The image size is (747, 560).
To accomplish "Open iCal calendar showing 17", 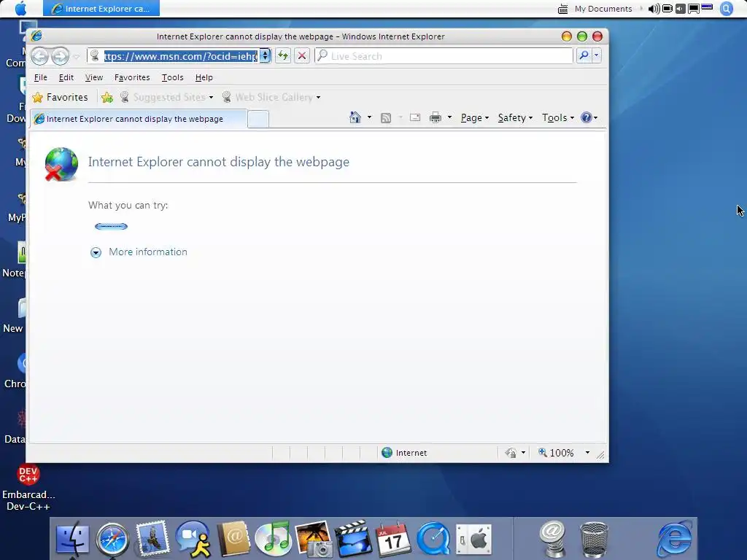I will click(x=393, y=539).
